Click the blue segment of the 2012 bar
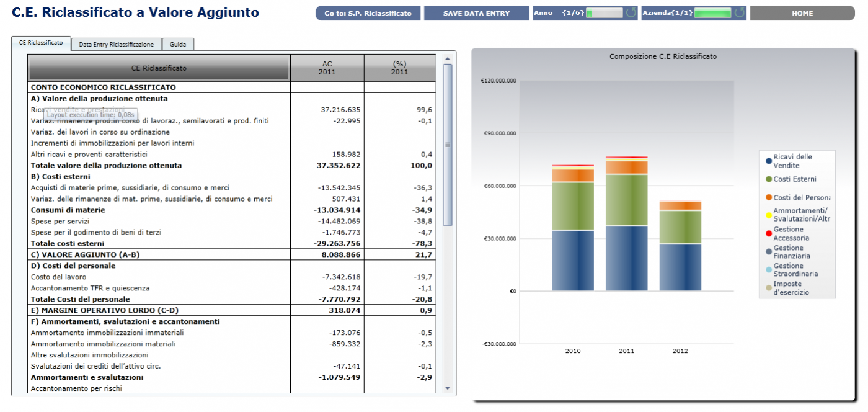868x412 pixels. pyautogui.click(x=680, y=267)
